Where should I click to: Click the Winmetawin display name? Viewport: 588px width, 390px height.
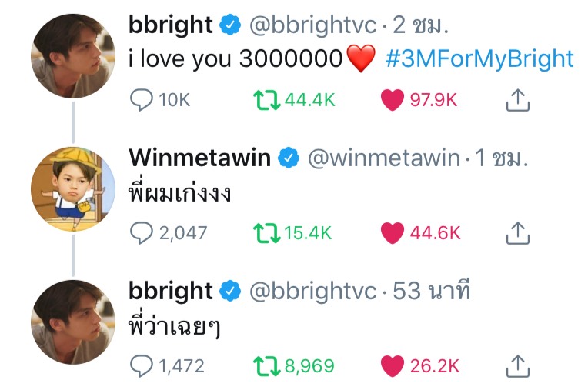[199, 158]
